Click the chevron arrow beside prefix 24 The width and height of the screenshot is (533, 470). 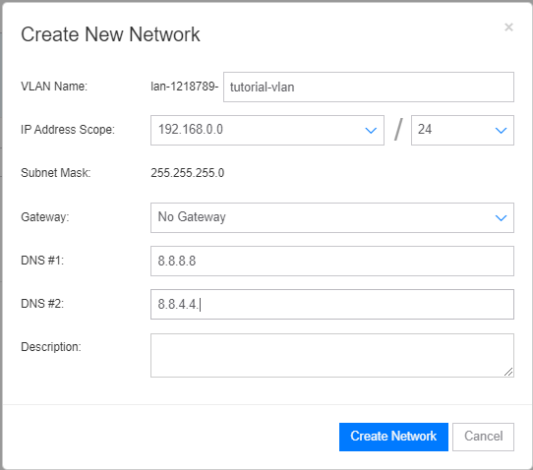tap(501, 130)
